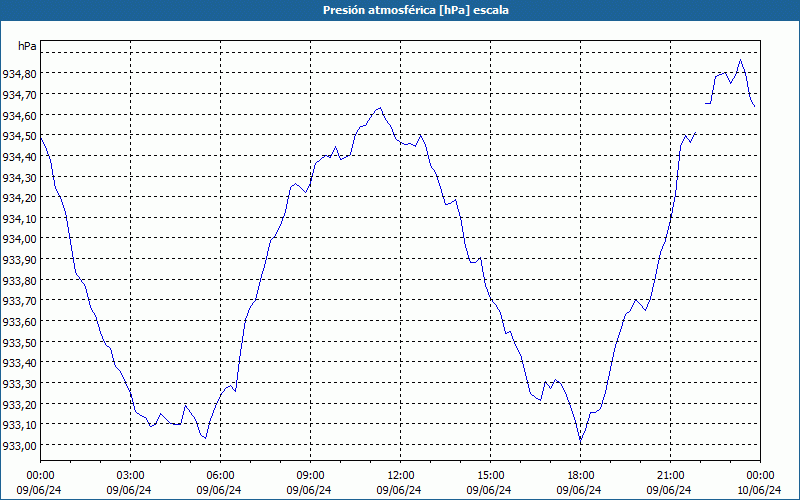
Task: Click the 09/06/24 date under 09:00
Action: click(309, 490)
